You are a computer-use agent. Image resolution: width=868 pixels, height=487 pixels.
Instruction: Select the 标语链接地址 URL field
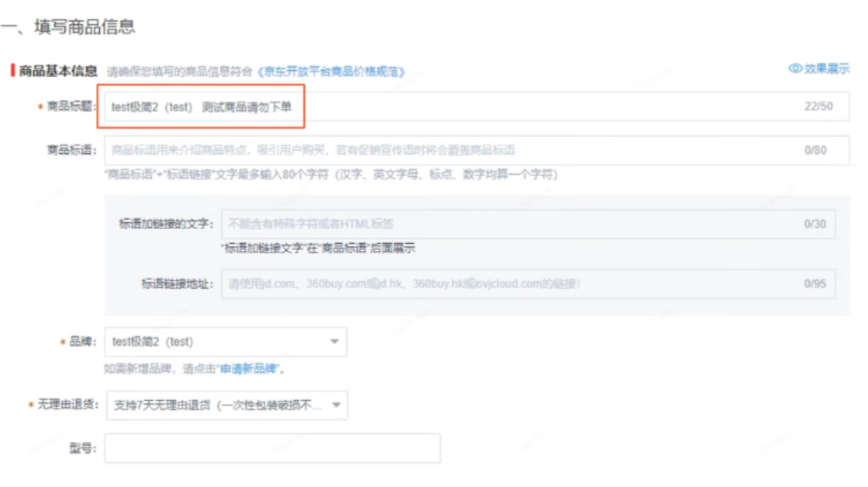click(x=507, y=284)
